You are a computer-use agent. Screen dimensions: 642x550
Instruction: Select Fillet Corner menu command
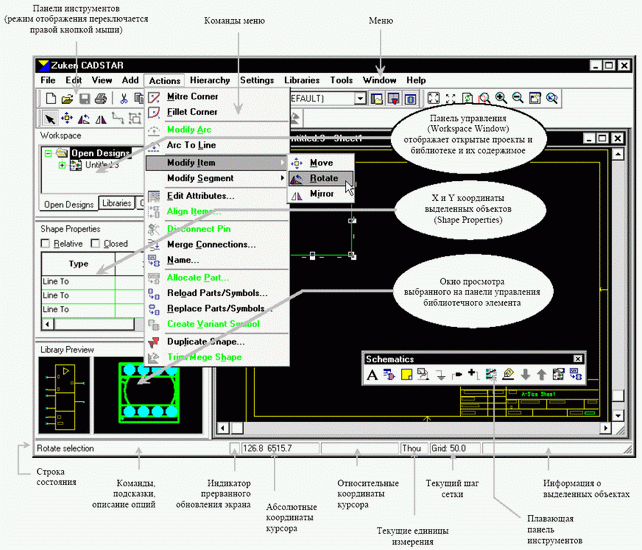[x=217, y=112]
